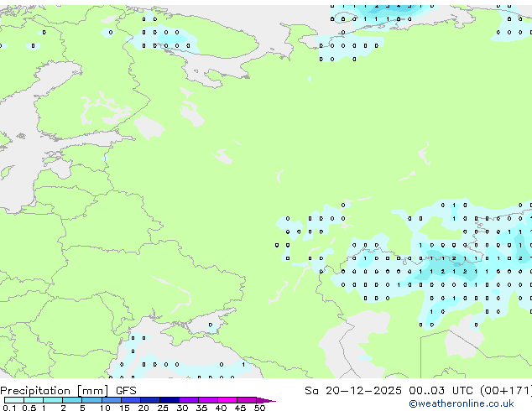
Task: Pick the 0.5–1 mm legend color swatch
Action: click(34, 400)
